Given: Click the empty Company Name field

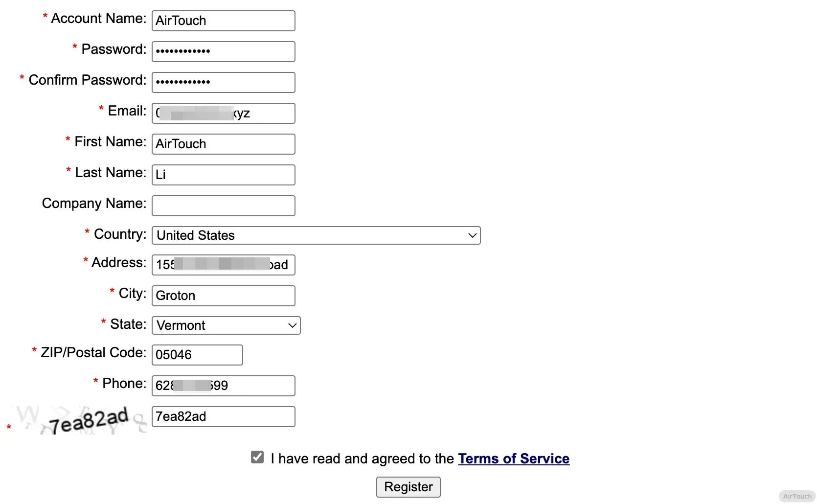Looking at the screenshot, I should (x=223, y=206).
